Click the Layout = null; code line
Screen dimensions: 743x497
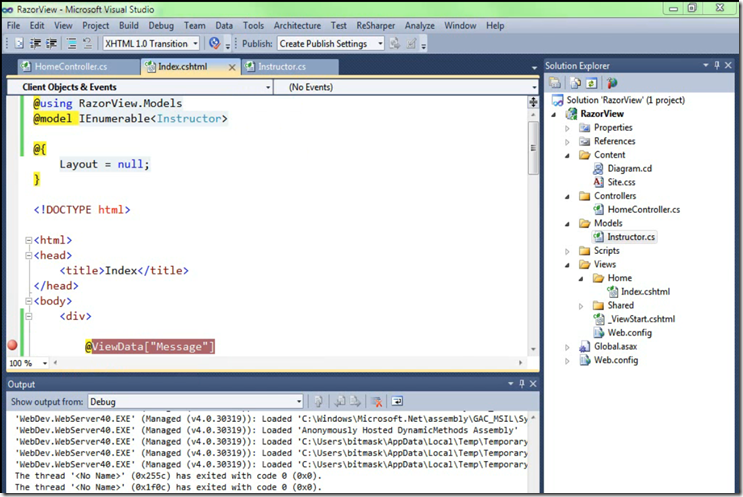coord(104,164)
